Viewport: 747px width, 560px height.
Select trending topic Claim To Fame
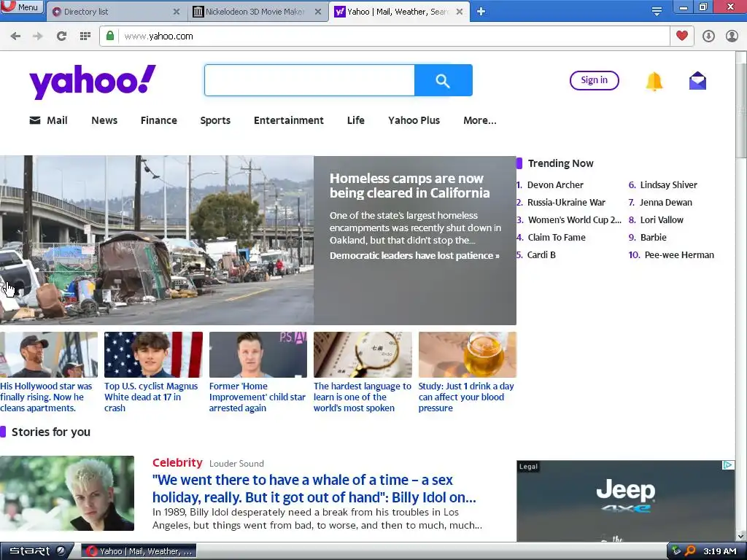[557, 237]
